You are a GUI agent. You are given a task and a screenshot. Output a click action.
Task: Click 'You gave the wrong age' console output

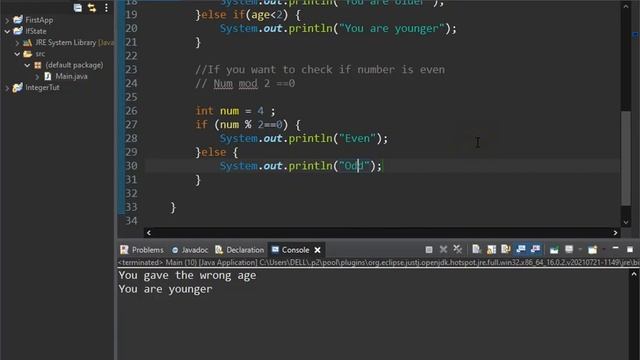[x=187, y=276]
